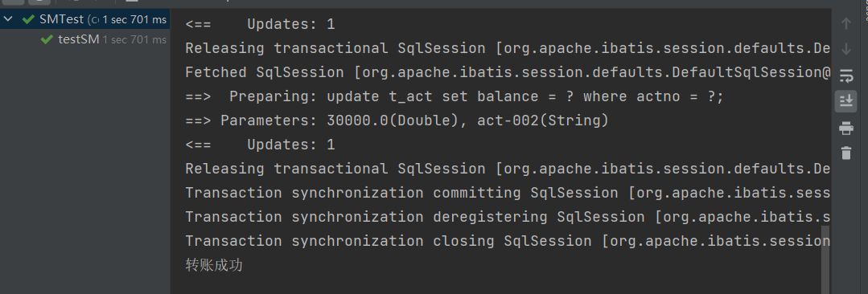Toggle Scroll to End of console output
The height and width of the screenshot is (294, 868).
tap(845, 101)
